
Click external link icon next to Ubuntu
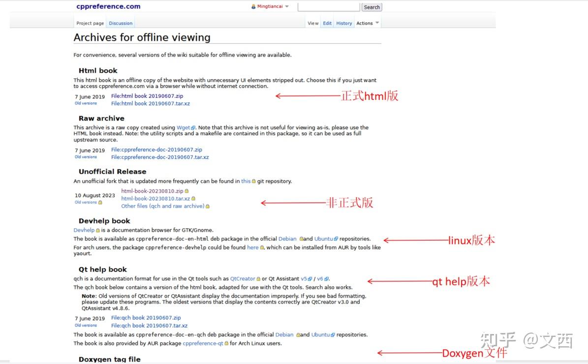(x=336, y=239)
